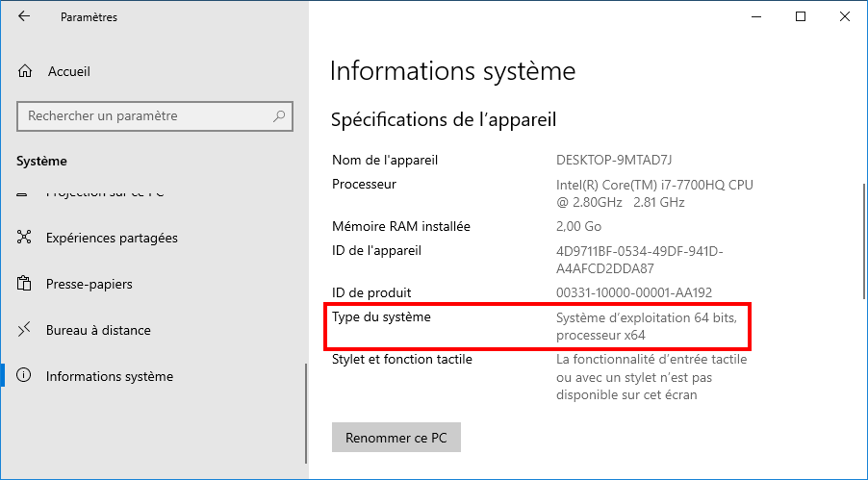868x480 pixels.
Task: Click the Bureau à distance icon
Action: (x=26, y=330)
